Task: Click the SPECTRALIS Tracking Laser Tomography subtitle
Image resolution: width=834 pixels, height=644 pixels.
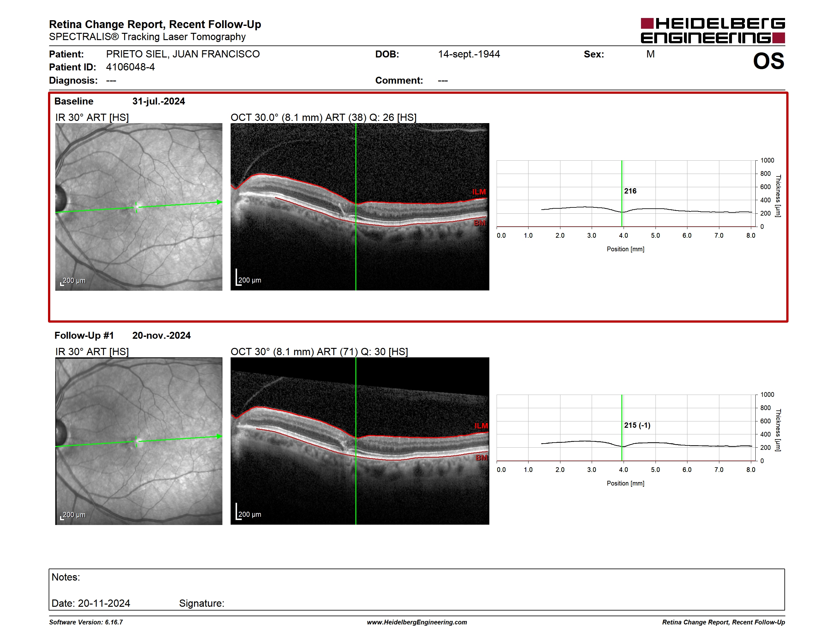Action: pyautogui.click(x=148, y=37)
